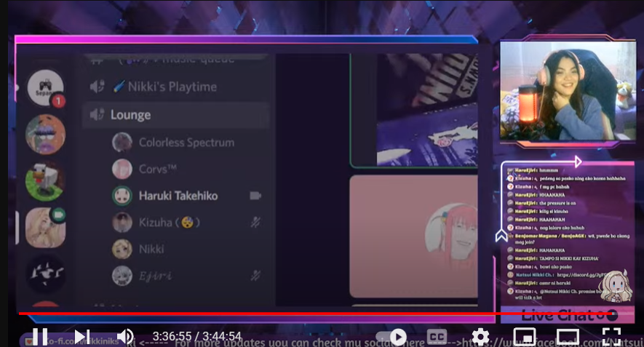Click Colorless Spectrum's avatar

tap(122, 143)
